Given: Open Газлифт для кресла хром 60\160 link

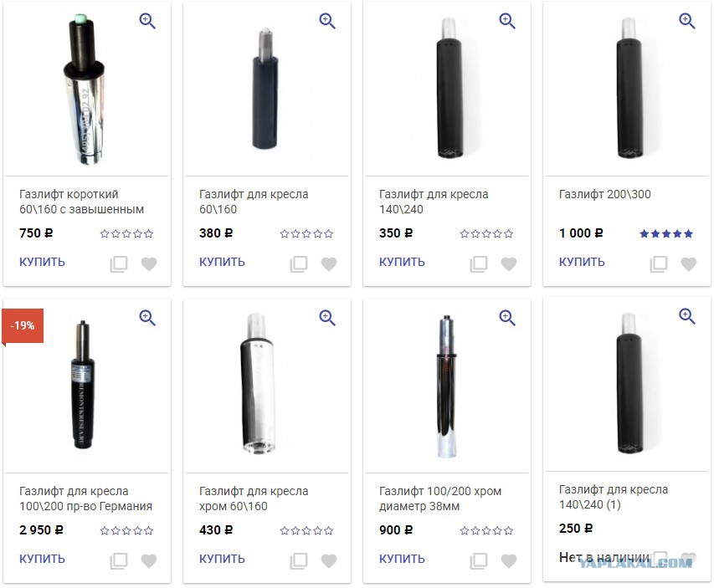Looking at the screenshot, I should pos(254,499).
